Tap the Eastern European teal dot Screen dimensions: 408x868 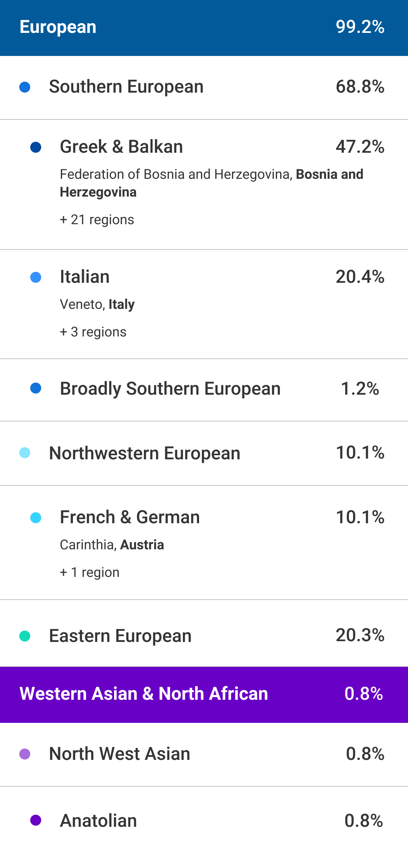tap(25, 636)
